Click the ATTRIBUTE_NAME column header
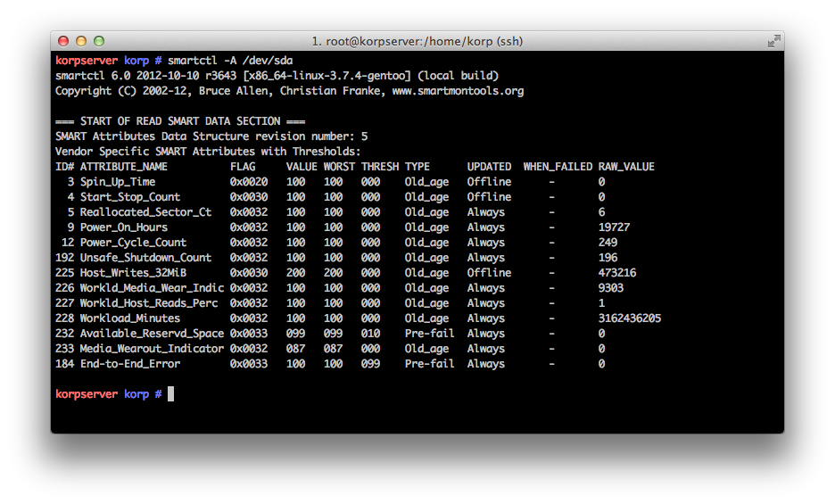 tap(123, 167)
